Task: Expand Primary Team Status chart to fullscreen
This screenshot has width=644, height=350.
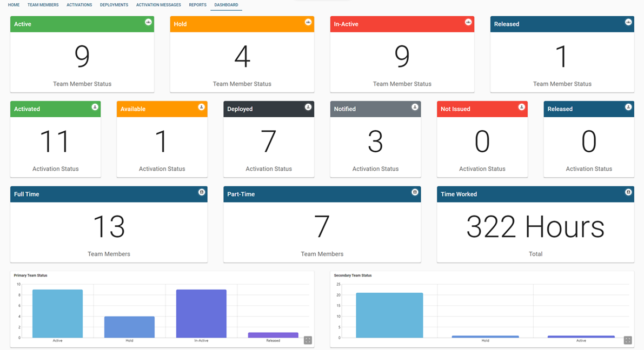Action: click(x=308, y=340)
